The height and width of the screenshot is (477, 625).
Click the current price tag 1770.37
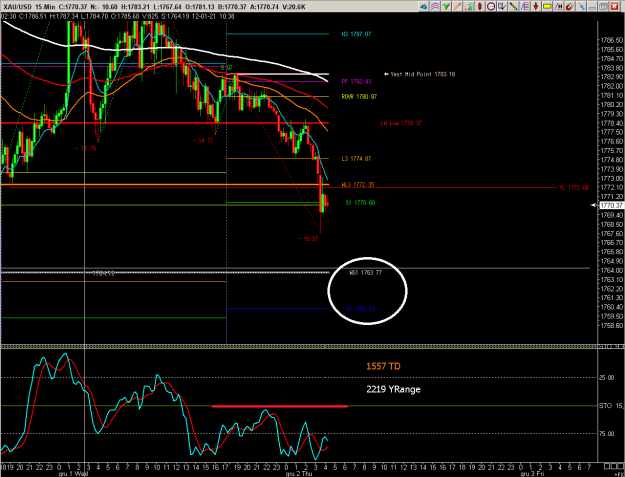[611, 205]
